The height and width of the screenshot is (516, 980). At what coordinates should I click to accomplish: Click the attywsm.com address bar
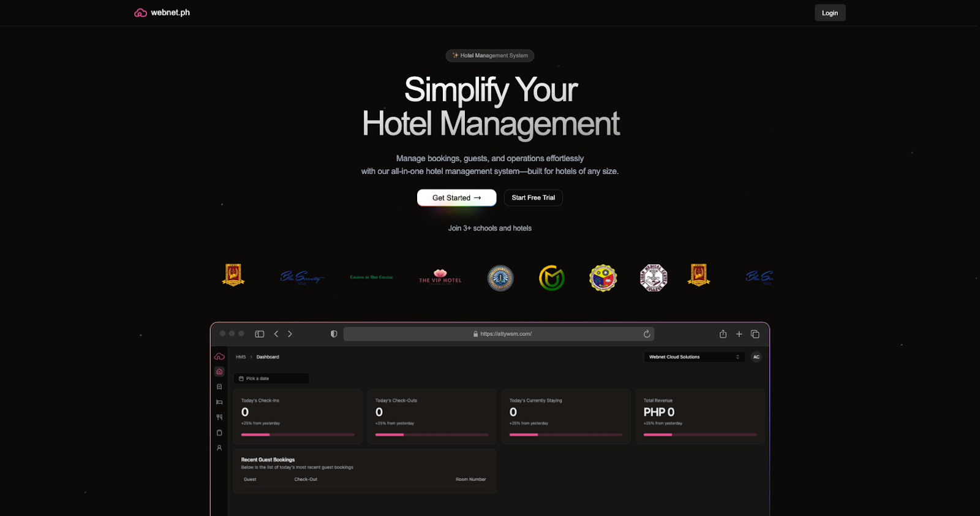[x=499, y=334]
